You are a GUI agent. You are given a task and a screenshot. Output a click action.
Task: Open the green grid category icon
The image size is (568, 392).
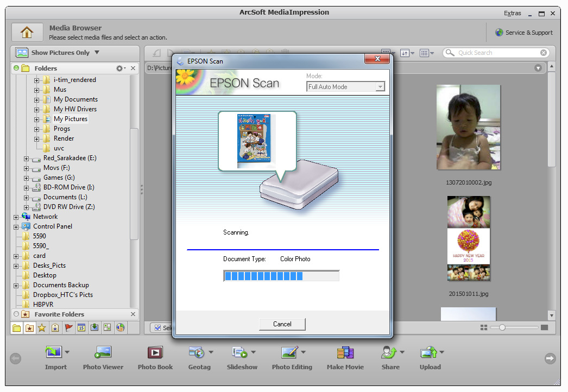pyautogui.click(x=107, y=327)
